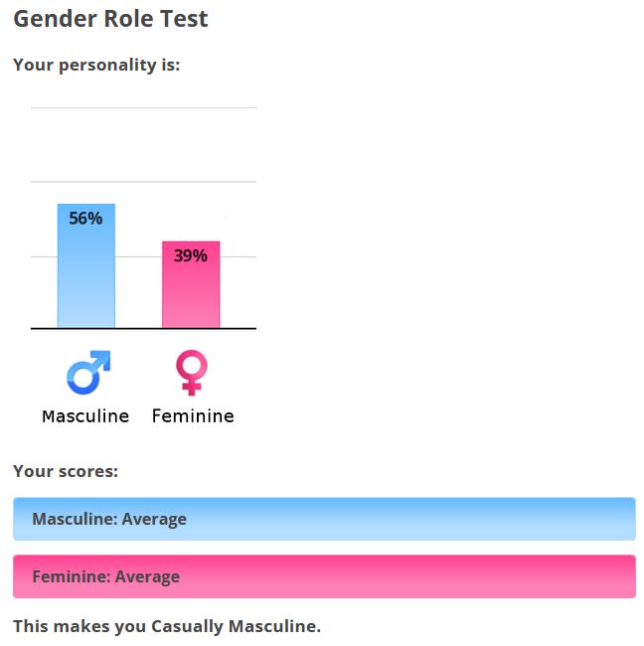This screenshot has width=644, height=646.
Task: Open the Masculine: Average score banner
Action: pos(324,519)
